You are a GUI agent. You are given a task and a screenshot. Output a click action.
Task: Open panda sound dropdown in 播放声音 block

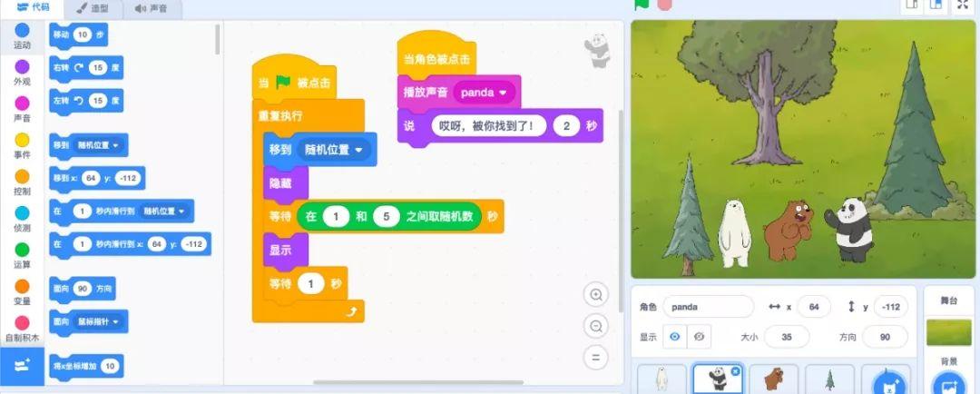click(485, 93)
